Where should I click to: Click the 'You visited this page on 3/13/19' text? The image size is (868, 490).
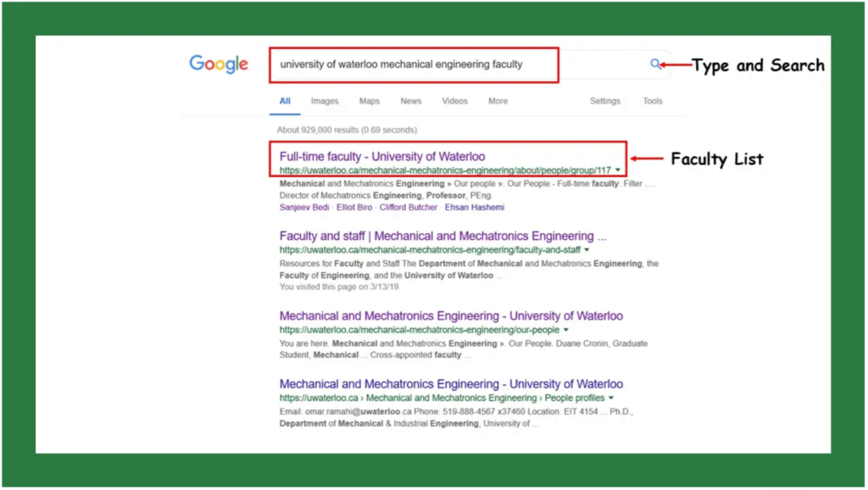tap(339, 287)
